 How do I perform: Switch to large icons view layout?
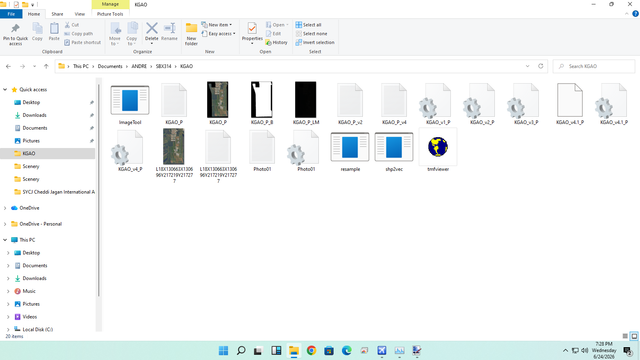(634, 336)
